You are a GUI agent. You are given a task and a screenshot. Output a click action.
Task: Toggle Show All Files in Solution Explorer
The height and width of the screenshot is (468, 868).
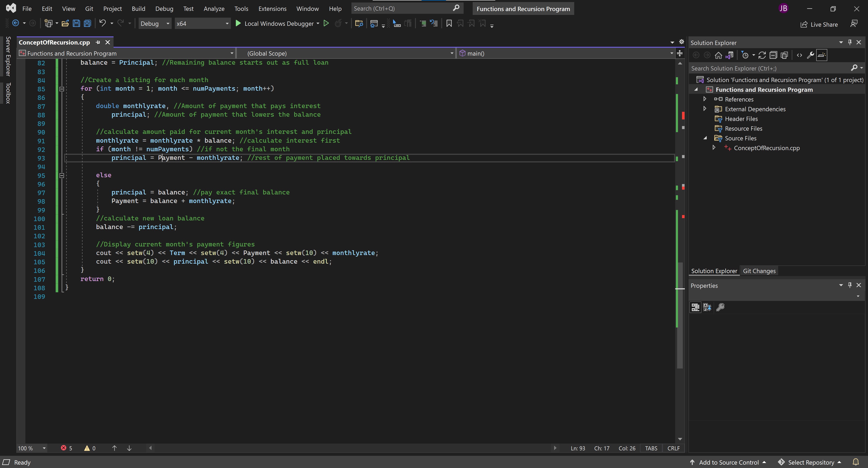(785, 55)
